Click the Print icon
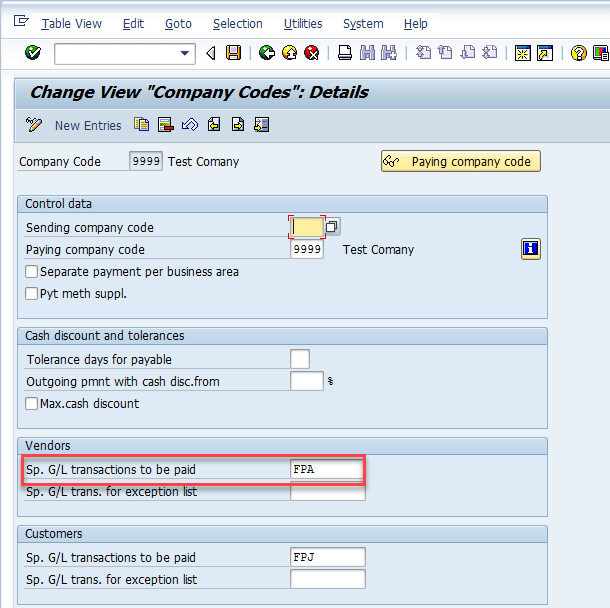The width and height of the screenshot is (610, 608). pos(345,53)
